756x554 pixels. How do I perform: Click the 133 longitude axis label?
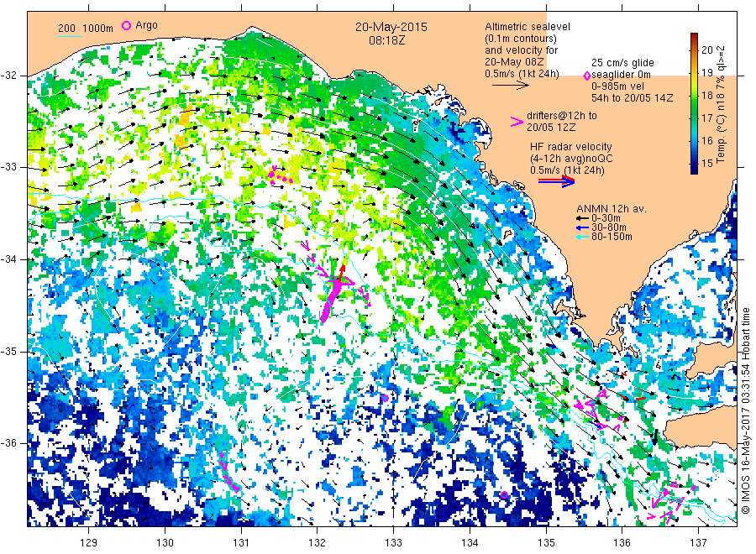393,543
